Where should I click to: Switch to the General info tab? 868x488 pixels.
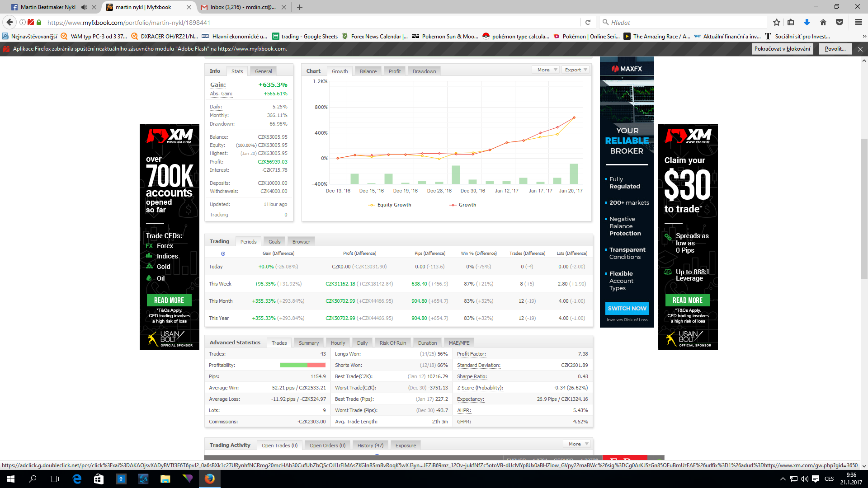pos(264,71)
